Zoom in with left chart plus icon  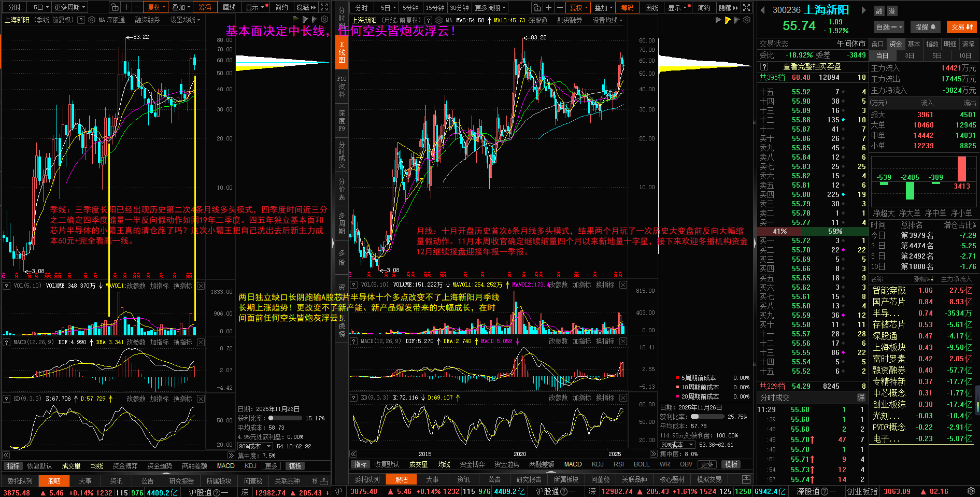pos(126,7)
